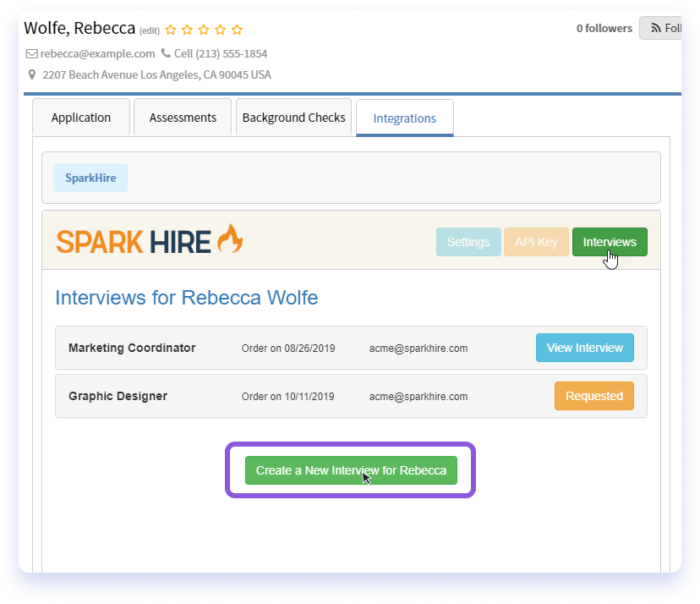The width and height of the screenshot is (700, 604).
Task: Select the SparkHire integration pill
Action: click(90, 178)
